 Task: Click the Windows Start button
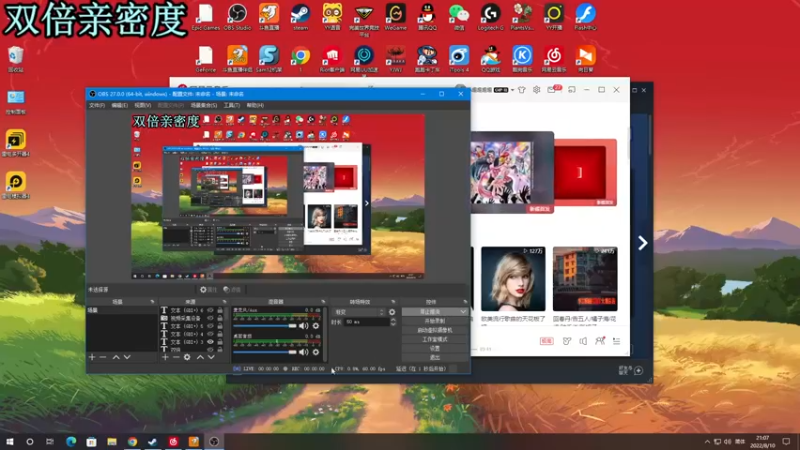pyautogui.click(x=10, y=441)
